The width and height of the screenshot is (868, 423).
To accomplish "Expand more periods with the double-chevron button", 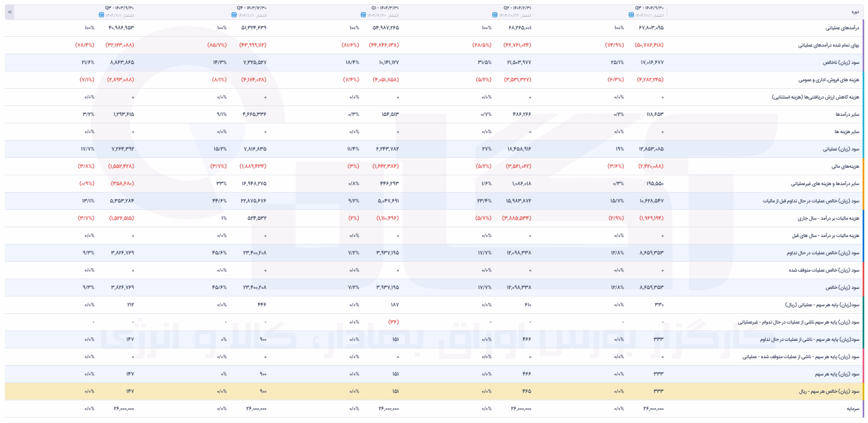I will pos(10,11).
